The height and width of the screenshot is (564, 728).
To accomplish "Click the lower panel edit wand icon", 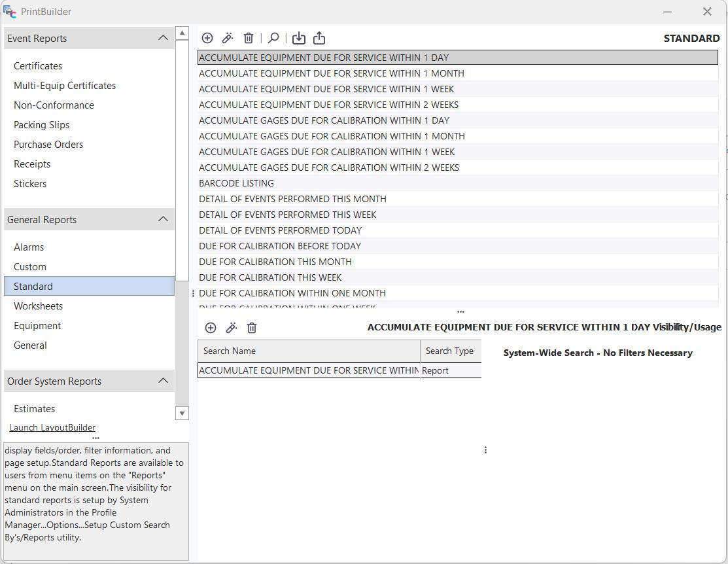I will pos(232,328).
